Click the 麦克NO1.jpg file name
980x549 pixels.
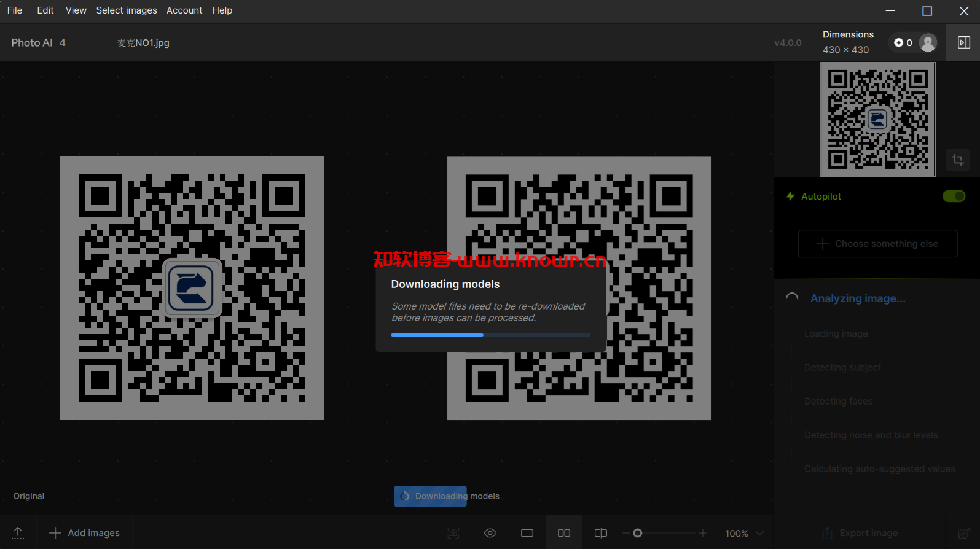pos(143,42)
